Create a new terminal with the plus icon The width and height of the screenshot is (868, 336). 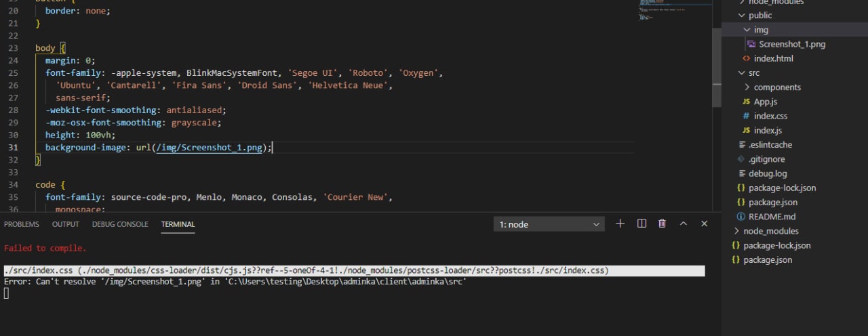click(620, 224)
